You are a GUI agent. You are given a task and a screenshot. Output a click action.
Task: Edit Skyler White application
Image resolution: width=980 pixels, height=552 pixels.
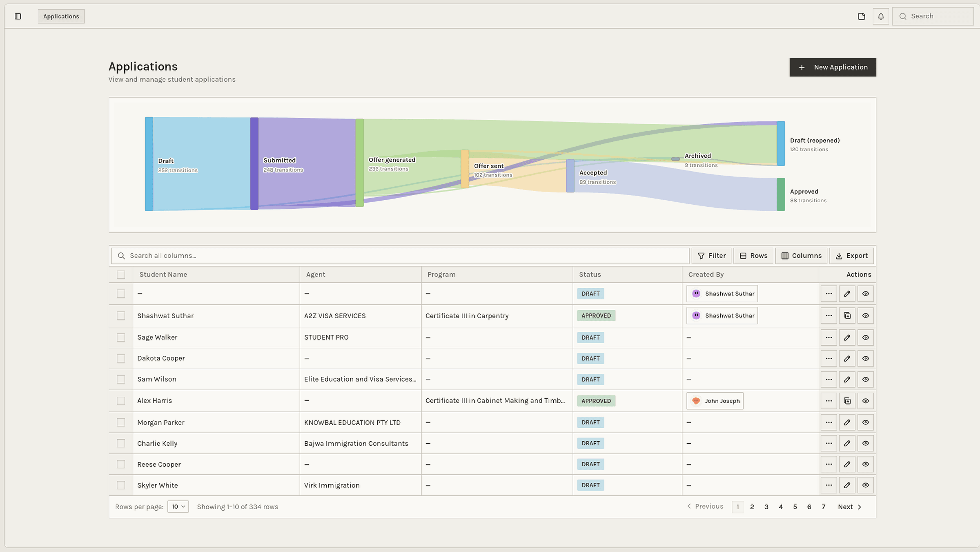(x=847, y=485)
